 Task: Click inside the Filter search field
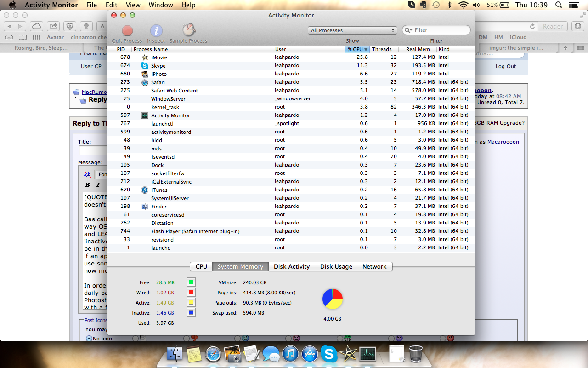(436, 30)
